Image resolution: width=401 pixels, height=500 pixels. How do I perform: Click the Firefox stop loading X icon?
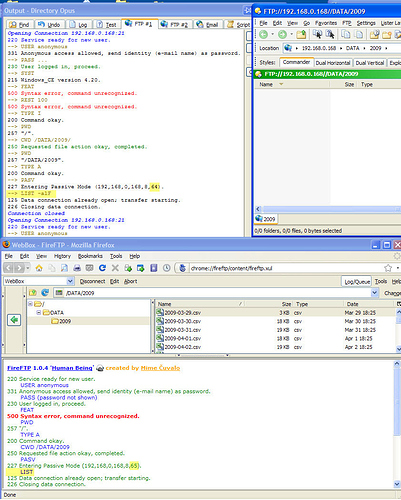tap(115, 268)
